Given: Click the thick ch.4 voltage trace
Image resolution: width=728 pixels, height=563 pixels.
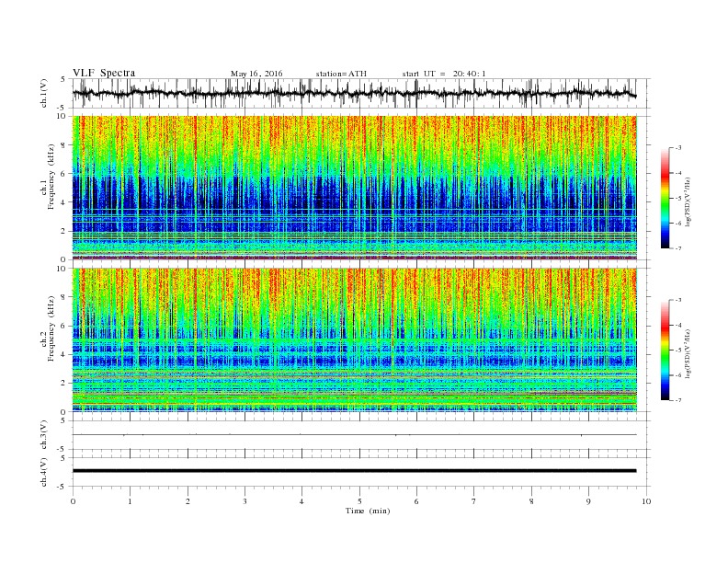Looking at the screenshot, I should pyautogui.click(x=354, y=471).
